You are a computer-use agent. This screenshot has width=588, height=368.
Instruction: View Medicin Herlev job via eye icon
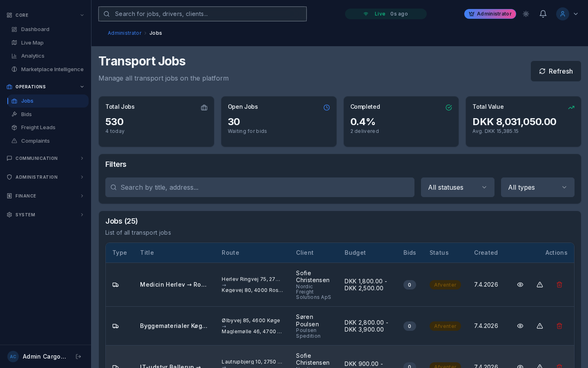520,285
